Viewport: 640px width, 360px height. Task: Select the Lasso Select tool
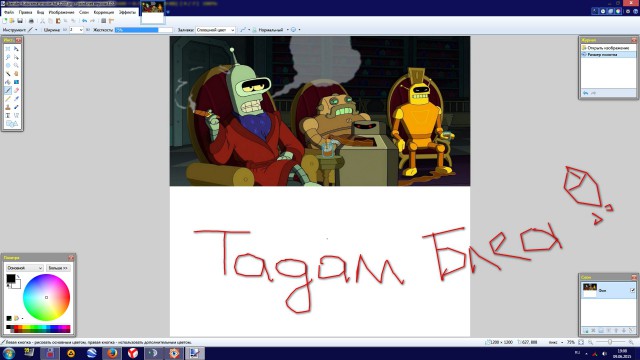tap(8, 57)
